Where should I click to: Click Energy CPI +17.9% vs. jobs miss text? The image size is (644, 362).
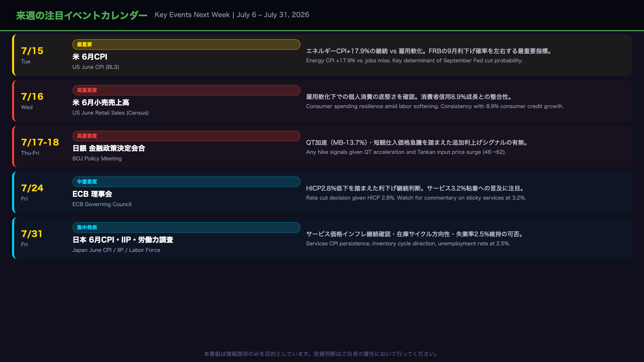[414, 61]
